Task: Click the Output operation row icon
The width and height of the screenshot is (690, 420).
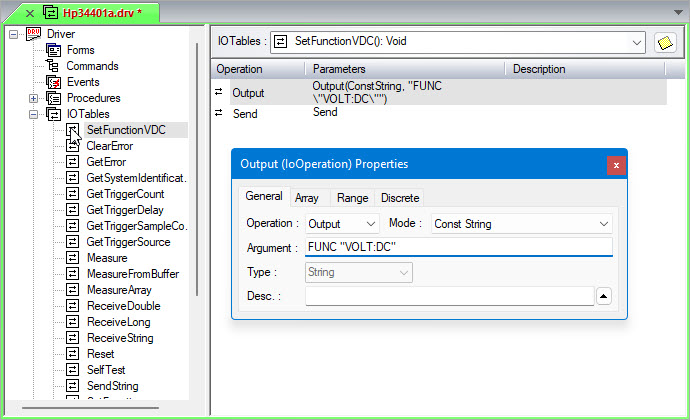Action: [219, 92]
